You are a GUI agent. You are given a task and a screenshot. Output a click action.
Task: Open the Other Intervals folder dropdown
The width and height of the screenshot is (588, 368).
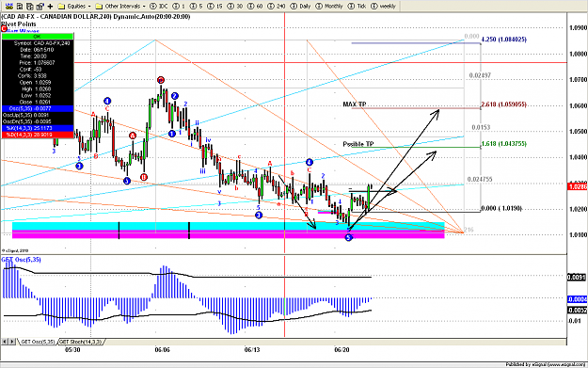coord(120,6)
